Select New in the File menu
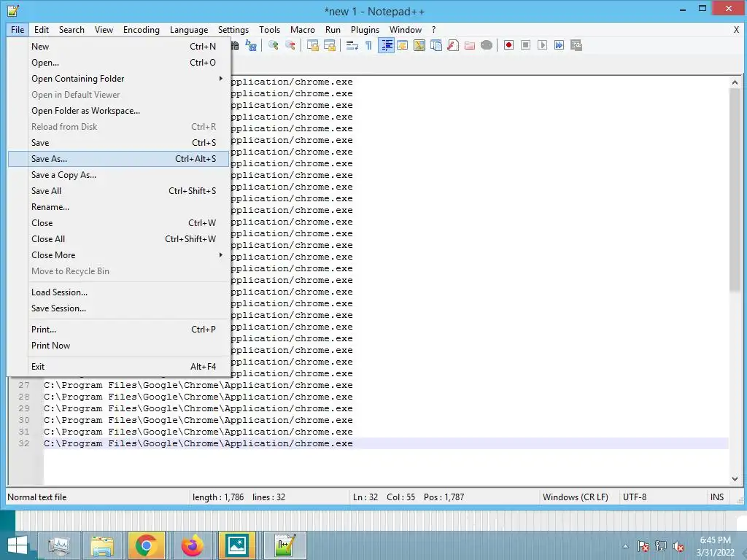747x560 pixels. pyautogui.click(x=119, y=47)
